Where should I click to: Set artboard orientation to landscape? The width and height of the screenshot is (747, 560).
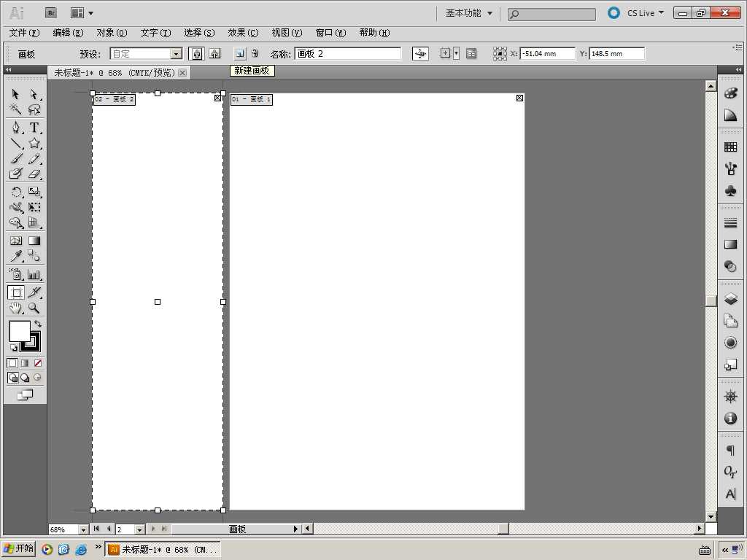tap(215, 54)
